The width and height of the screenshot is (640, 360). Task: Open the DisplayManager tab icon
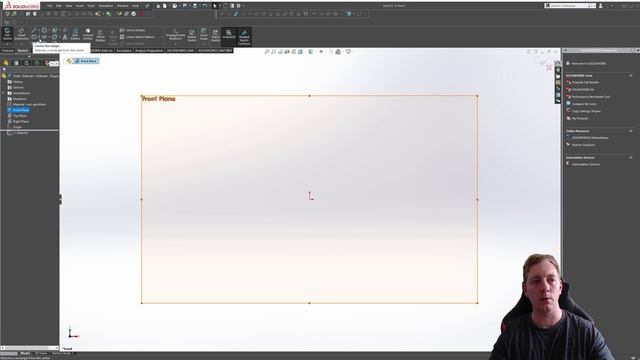47,63
